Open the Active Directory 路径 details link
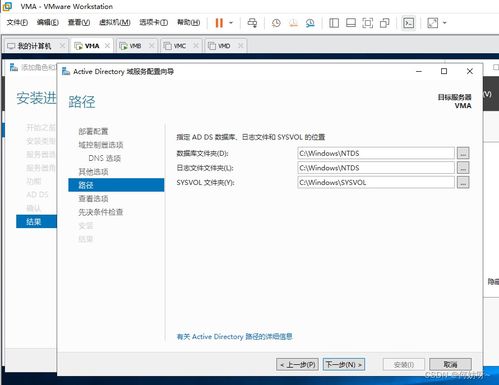Image resolution: width=499 pixels, height=385 pixels. click(x=234, y=337)
